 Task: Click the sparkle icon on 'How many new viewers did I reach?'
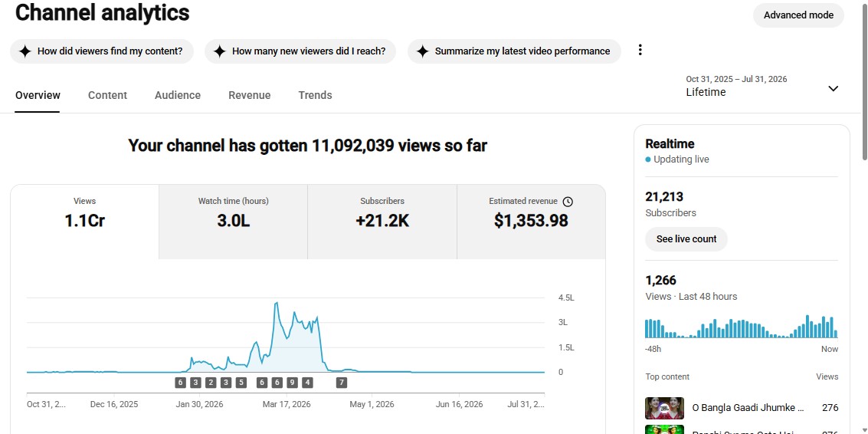coord(220,51)
